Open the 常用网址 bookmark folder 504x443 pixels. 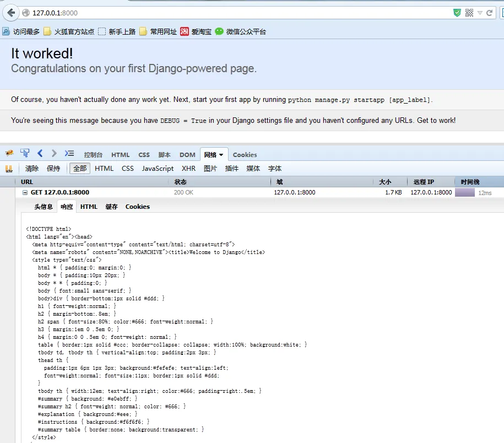[158, 31]
